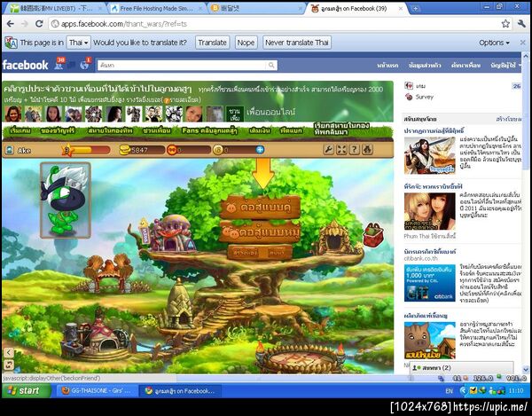This screenshot has width=532, height=416.
Task: Click the Translate button
Action: pos(213,43)
